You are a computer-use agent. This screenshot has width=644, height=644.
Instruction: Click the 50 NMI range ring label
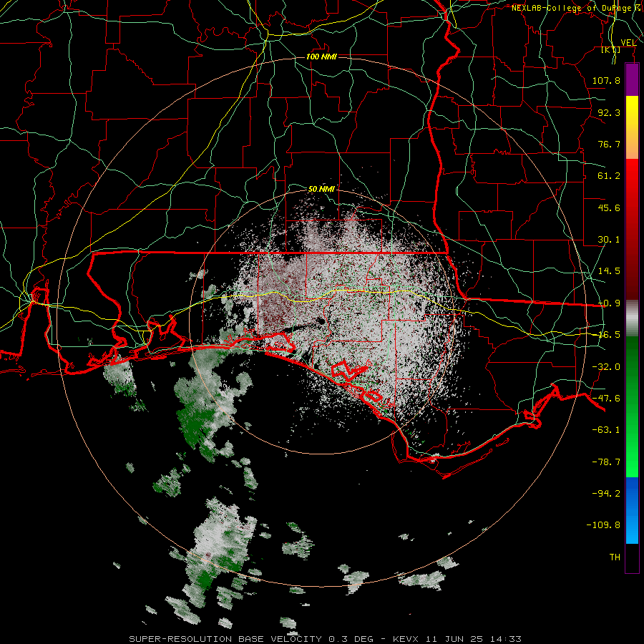[x=321, y=190]
